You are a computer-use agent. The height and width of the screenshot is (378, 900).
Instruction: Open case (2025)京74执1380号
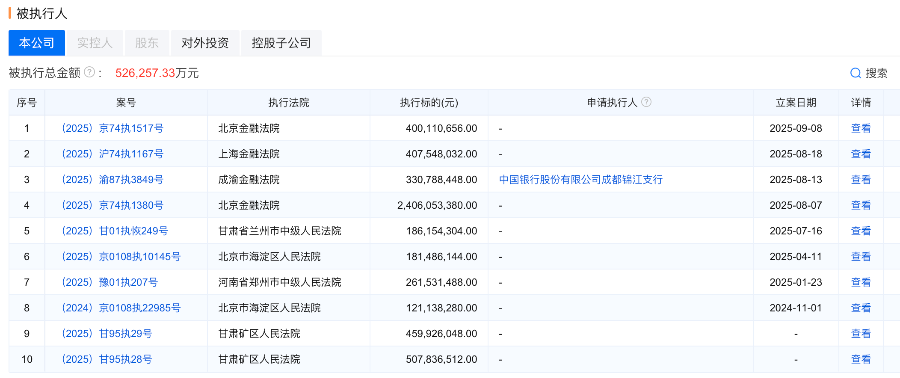click(112, 205)
